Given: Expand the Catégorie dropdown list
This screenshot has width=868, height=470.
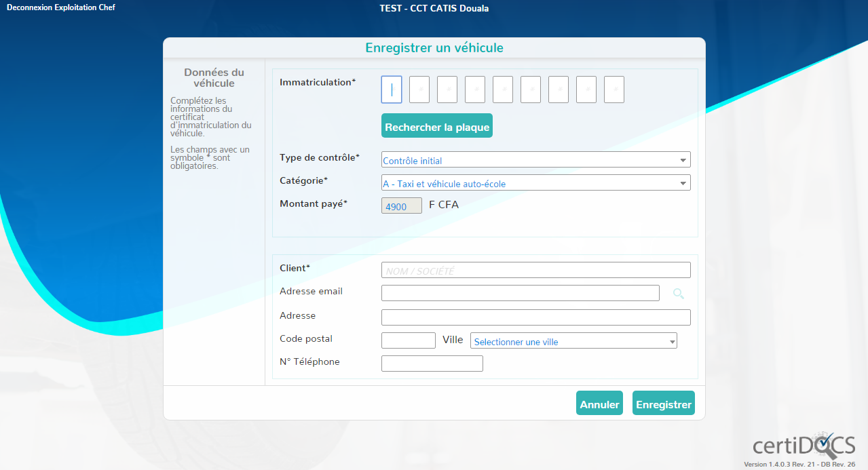Looking at the screenshot, I should (535, 183).
